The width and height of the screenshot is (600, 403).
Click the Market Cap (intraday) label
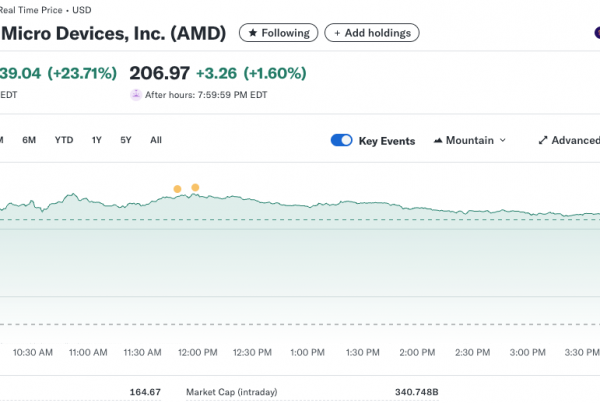click(x=231, y=391)
